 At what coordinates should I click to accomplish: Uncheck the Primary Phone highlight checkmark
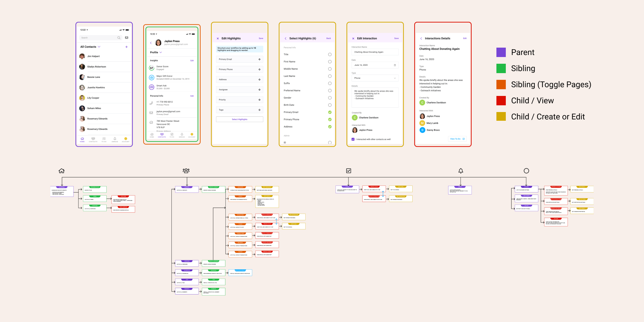point(330,119)
